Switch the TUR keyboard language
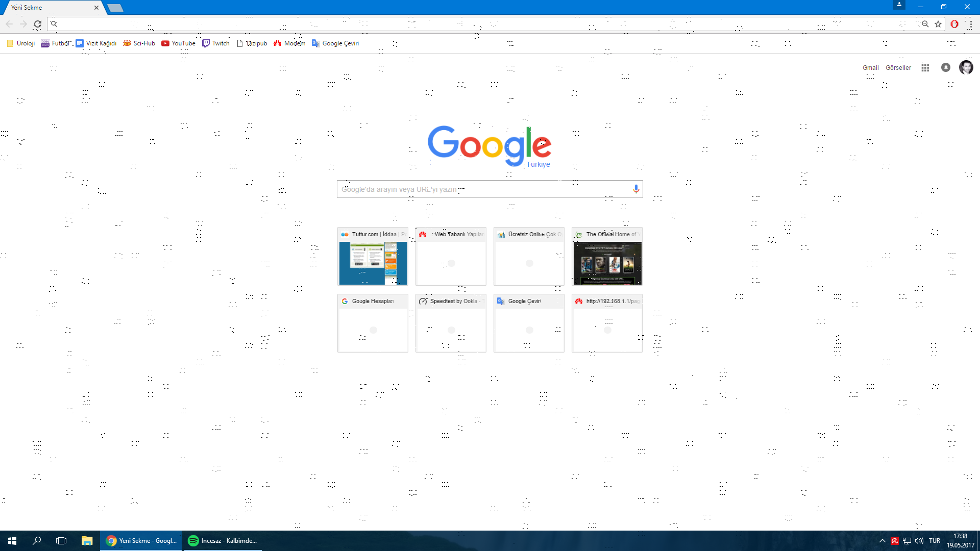Screen dimensions: 980x551 935,541
